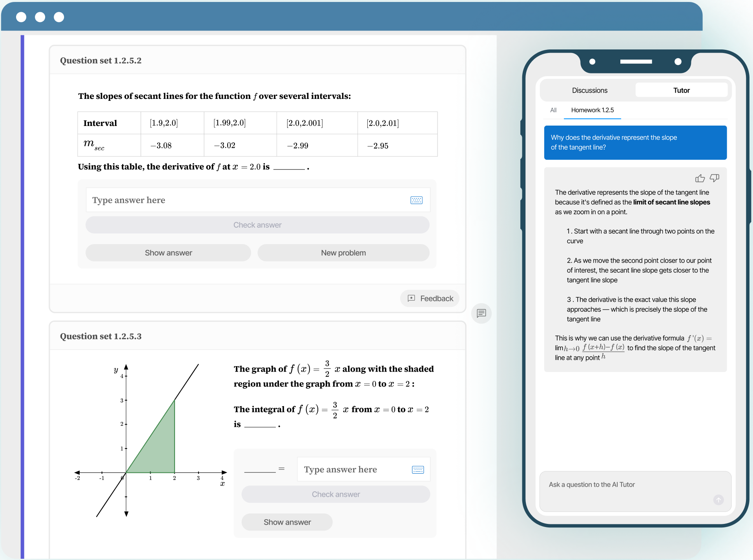Select the Tutor tab
753x560 pixels.
point(681,90)
